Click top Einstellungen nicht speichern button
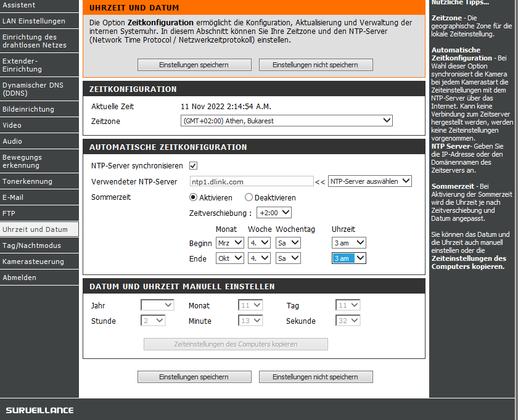The width and height of the screenshot is (518, 420). 316,65
